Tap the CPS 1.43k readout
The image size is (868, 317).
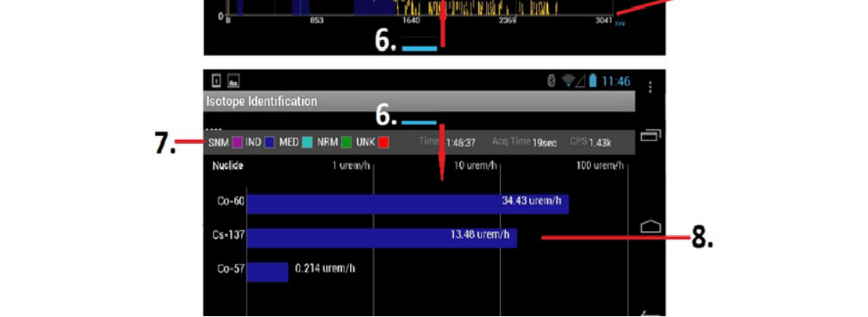pyautogui.click(x=590, y=142)
